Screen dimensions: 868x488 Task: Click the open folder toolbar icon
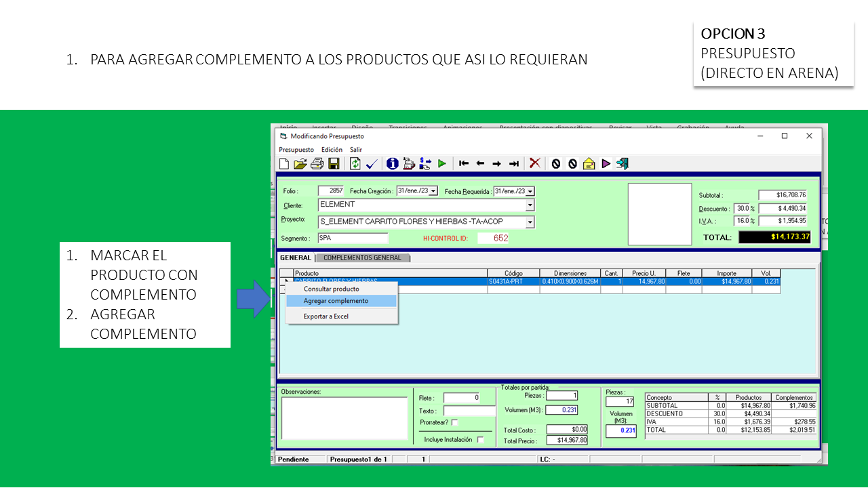(x=300, y=163)
